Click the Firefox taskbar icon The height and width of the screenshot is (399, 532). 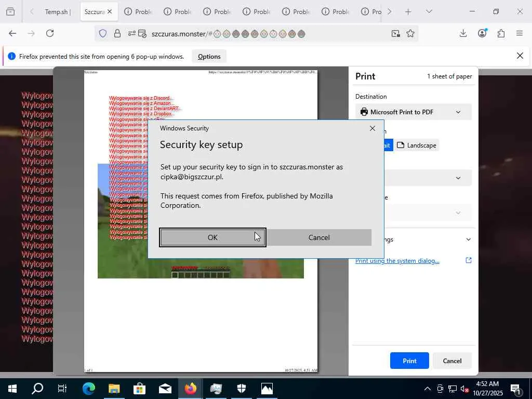point(190,389)
